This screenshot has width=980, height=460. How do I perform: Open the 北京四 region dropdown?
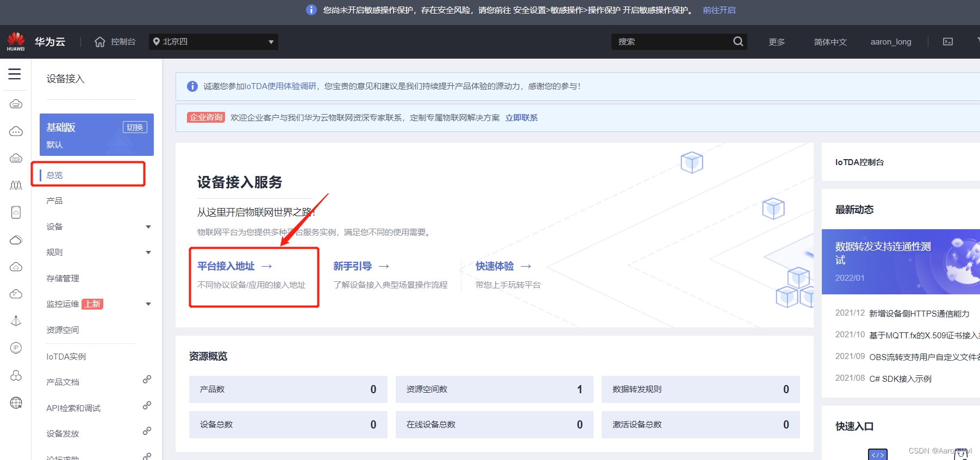pyautogui.click(x=214, y=42)
